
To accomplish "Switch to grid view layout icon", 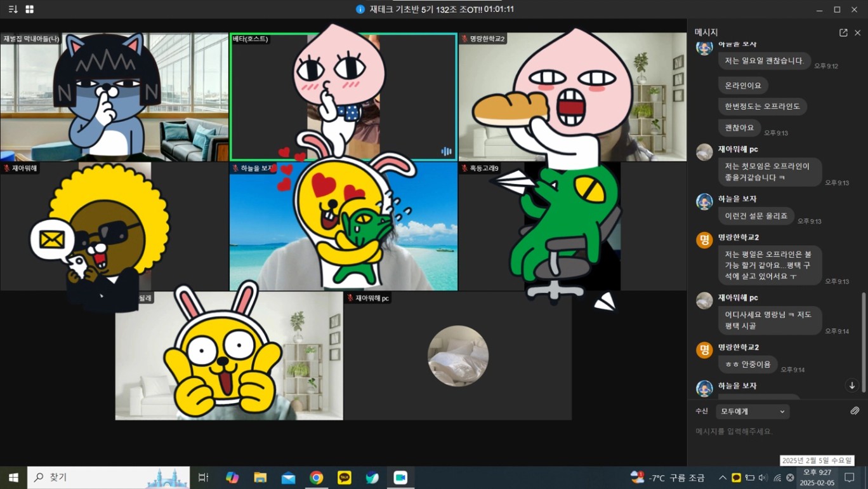I will click(x=29, y=10).
